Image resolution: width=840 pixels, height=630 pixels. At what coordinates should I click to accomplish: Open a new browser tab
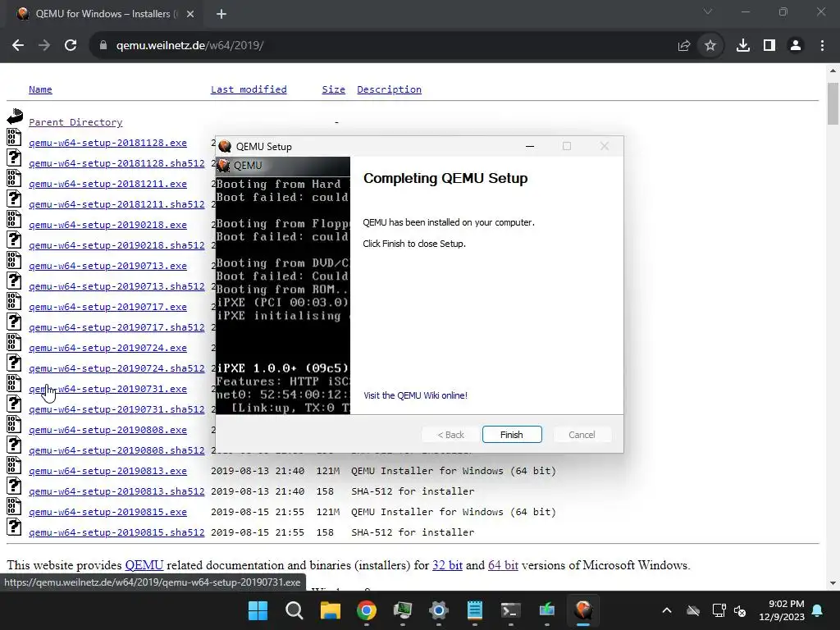221,14
